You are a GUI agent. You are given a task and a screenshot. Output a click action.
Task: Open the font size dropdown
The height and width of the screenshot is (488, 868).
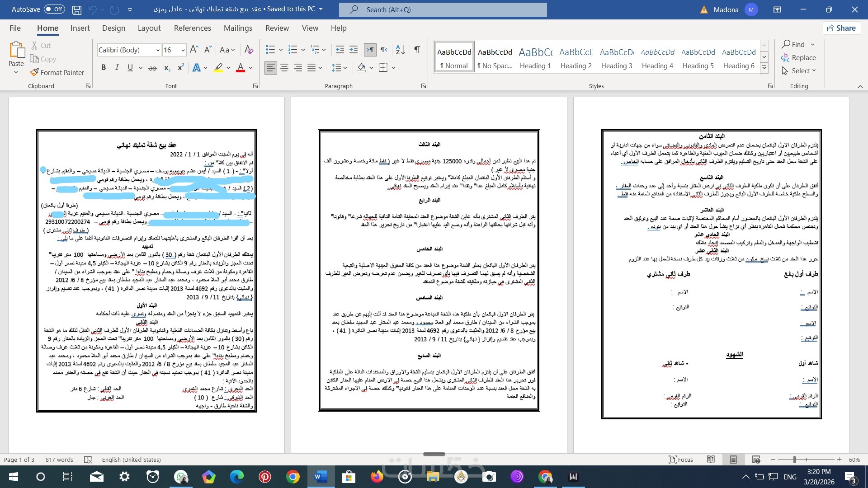(x=183, y=50)
